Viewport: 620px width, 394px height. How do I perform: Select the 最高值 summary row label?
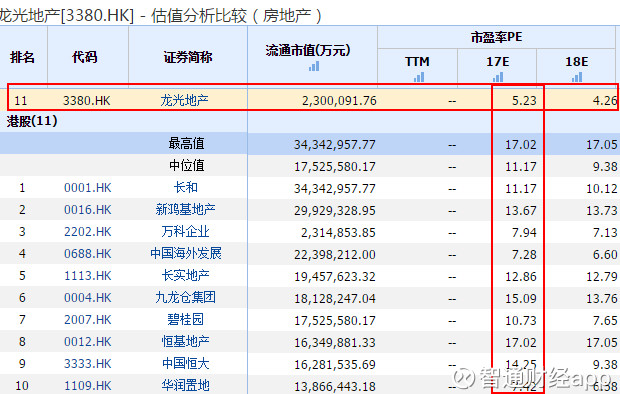187,143
